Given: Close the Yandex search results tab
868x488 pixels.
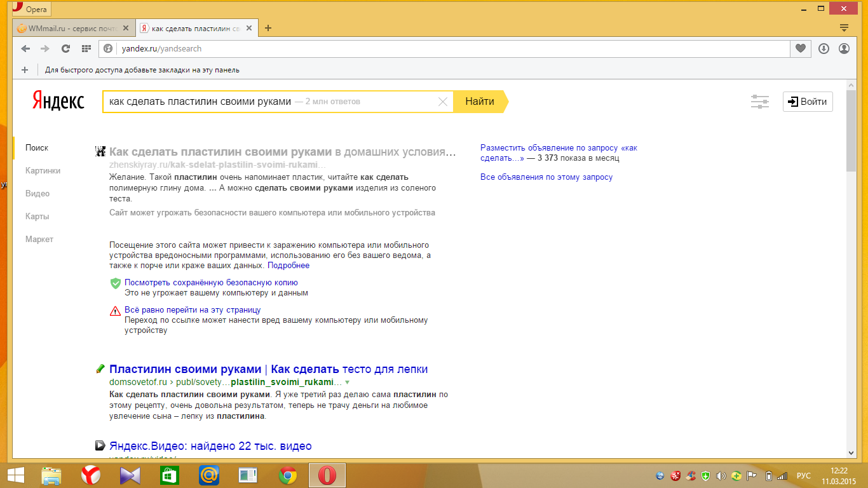Looking at the screenshot, I should pyautogui.click(x=249, y=29).
